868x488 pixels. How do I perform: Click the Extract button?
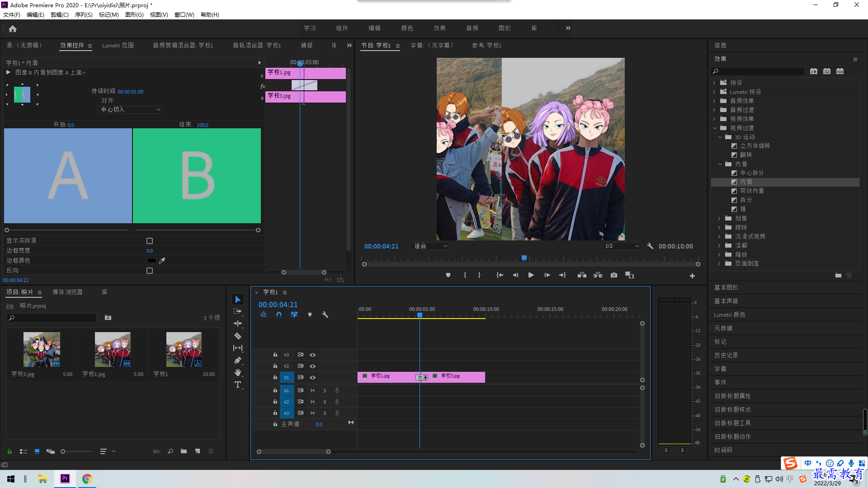[598, 275]
